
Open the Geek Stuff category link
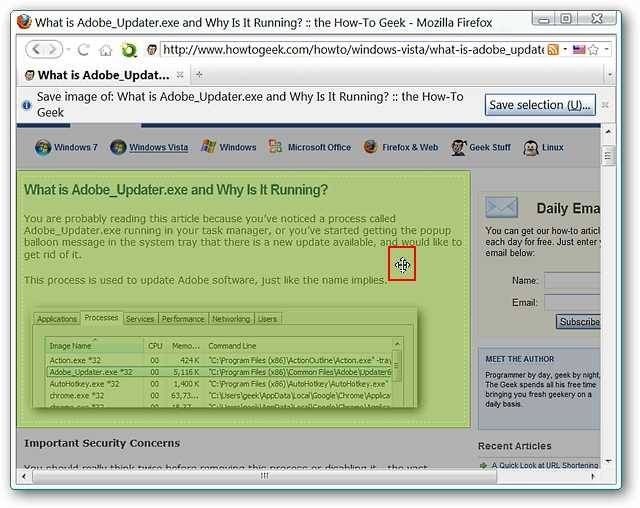490,147
